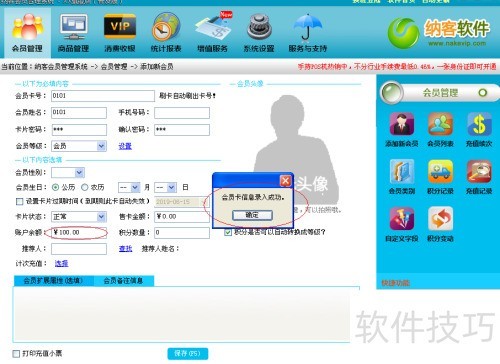This screenshot has height=364, width=500.
Task: Open the 会员类别 sidebar icon
Action: [x=402, y=171]
